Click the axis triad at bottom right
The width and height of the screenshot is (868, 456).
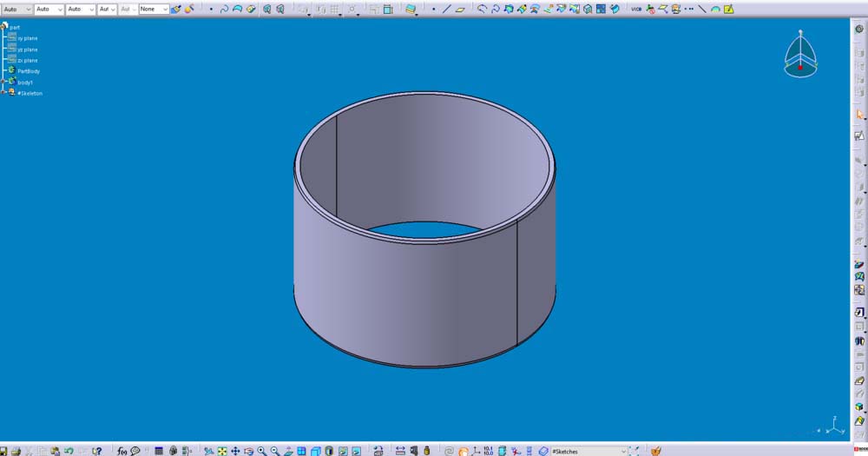tap(834, 426)
